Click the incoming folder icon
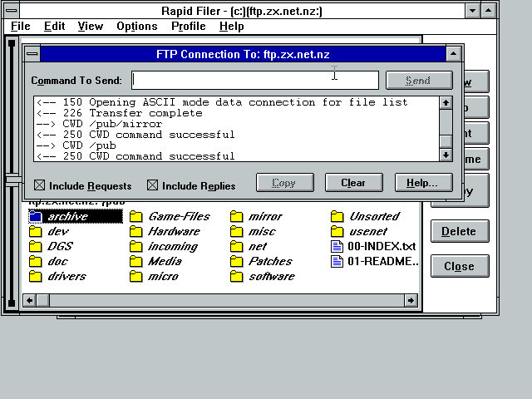This screenshot has height=399, width=532. coord(136,247)
